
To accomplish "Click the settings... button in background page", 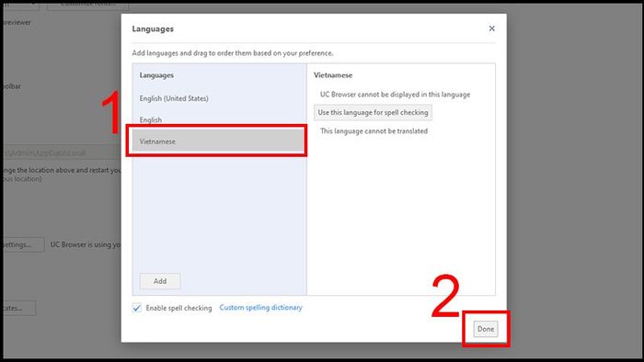I will 24,244.
